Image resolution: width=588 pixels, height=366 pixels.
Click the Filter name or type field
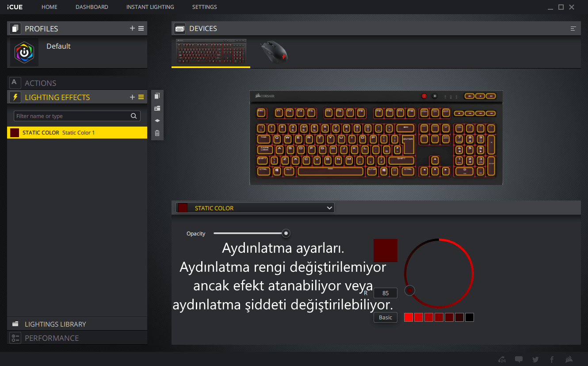tap(77, 116)
